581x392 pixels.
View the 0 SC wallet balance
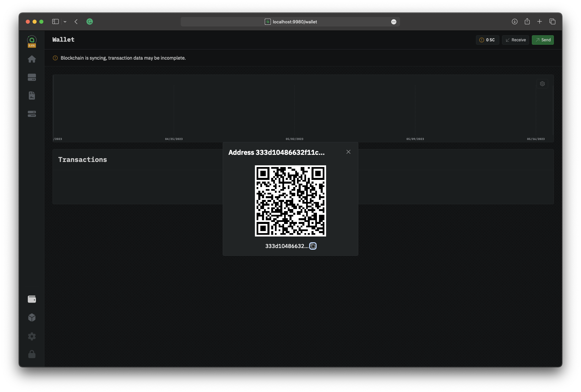(x=487, y=40)
